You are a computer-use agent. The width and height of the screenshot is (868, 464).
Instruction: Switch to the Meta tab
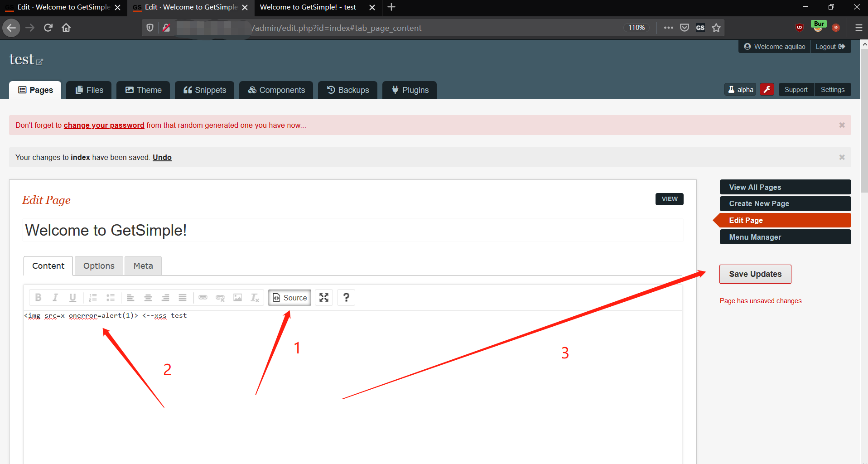coord(143,266)
